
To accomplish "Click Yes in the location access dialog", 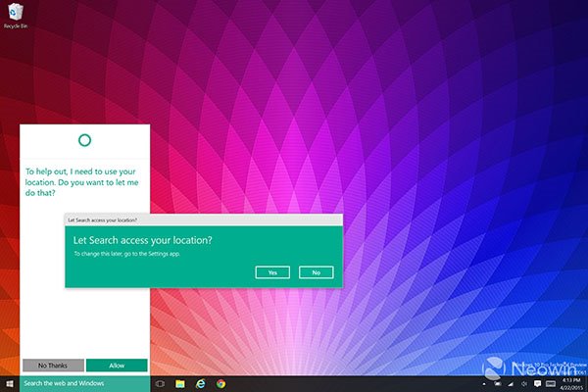I will [272, 272].
